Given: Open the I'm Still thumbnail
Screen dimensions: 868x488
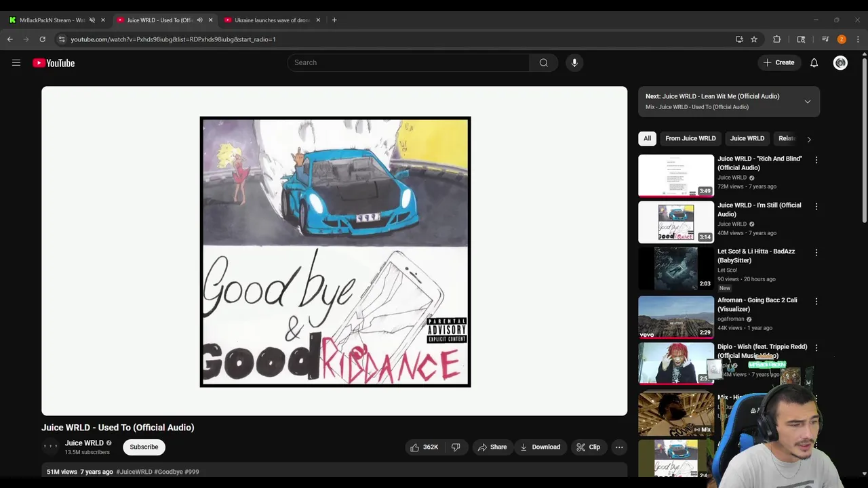Looking at the screenshot, I should tap(676, 222).
